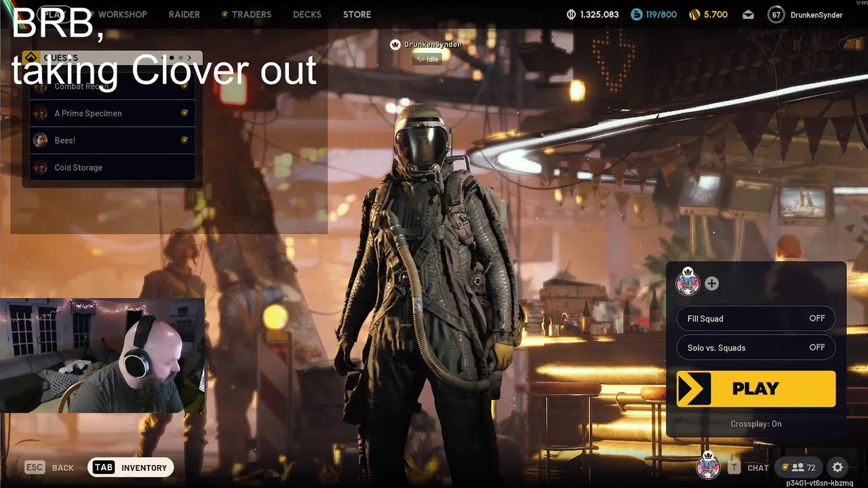Select the Combat Recon quest
Screen dimensions: 868x488
pos(113,86)
